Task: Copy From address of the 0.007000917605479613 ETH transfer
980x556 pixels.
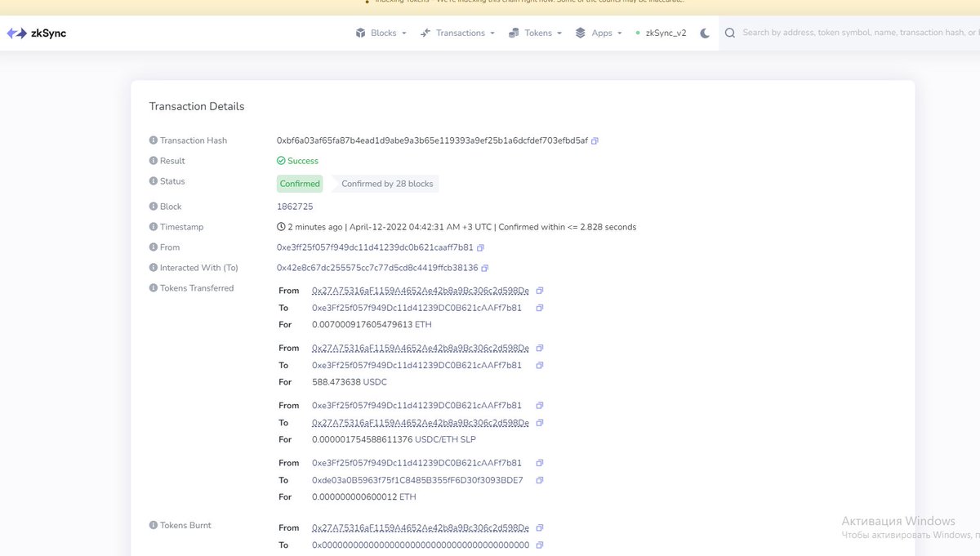Action: point(539,291)
